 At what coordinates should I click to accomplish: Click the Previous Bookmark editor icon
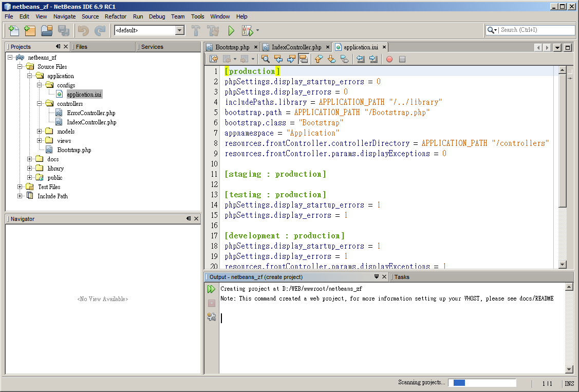tap(319, 59)
